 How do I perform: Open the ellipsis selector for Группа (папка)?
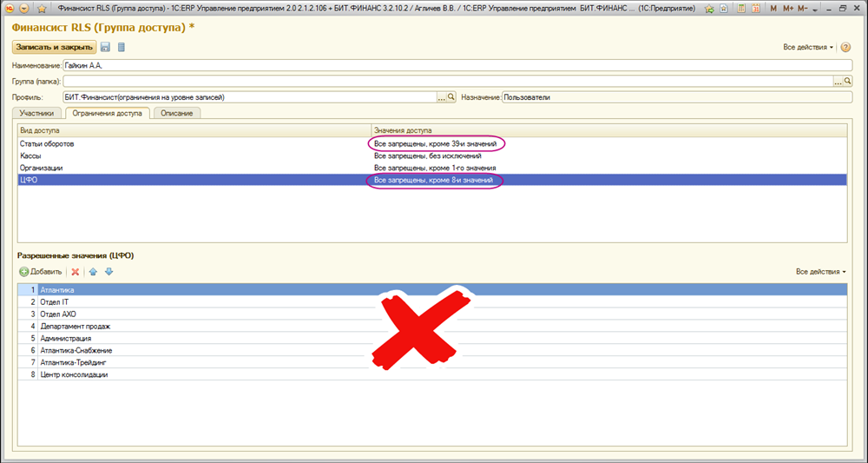[838, 81]
